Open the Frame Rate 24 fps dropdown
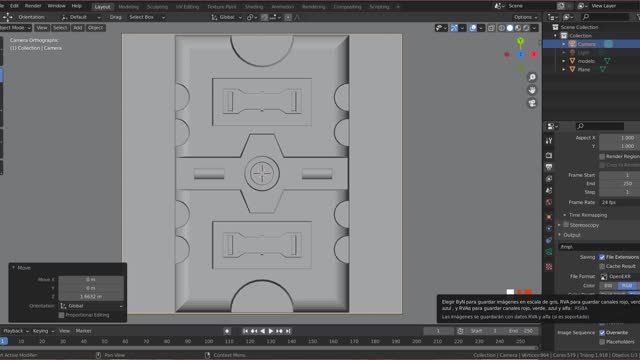Viewport: 640px width, 360px height. (620, 202)
